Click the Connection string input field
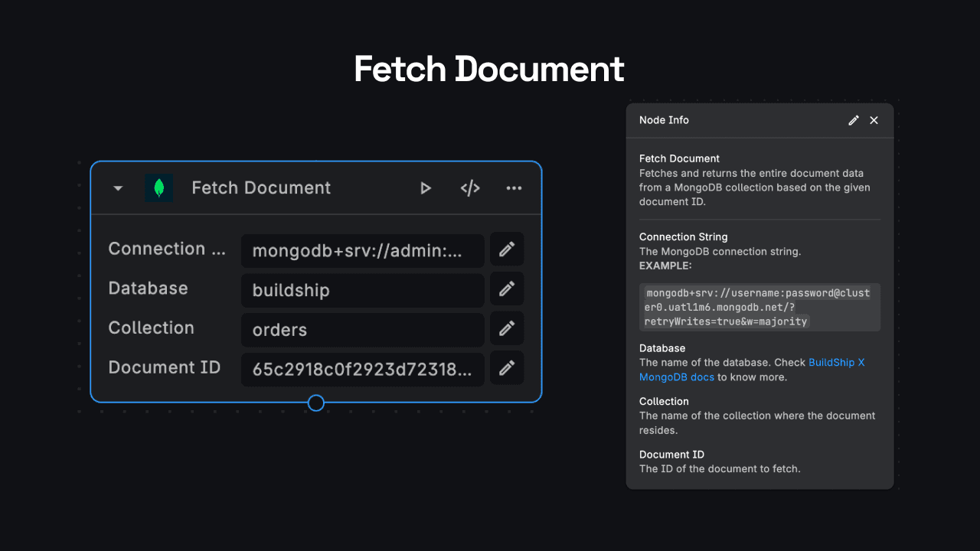Screen dimensions: 980x551 [362, 251]
